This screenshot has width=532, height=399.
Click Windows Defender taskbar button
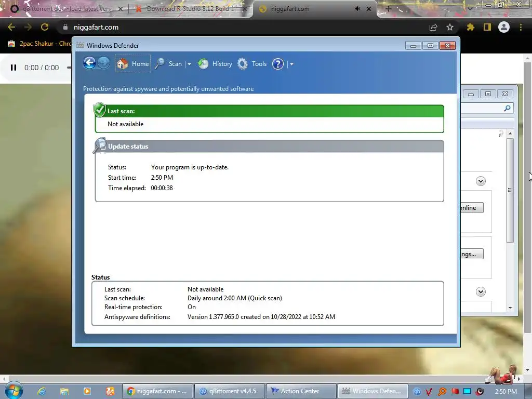pyautogui.click(x=373, y=391)
